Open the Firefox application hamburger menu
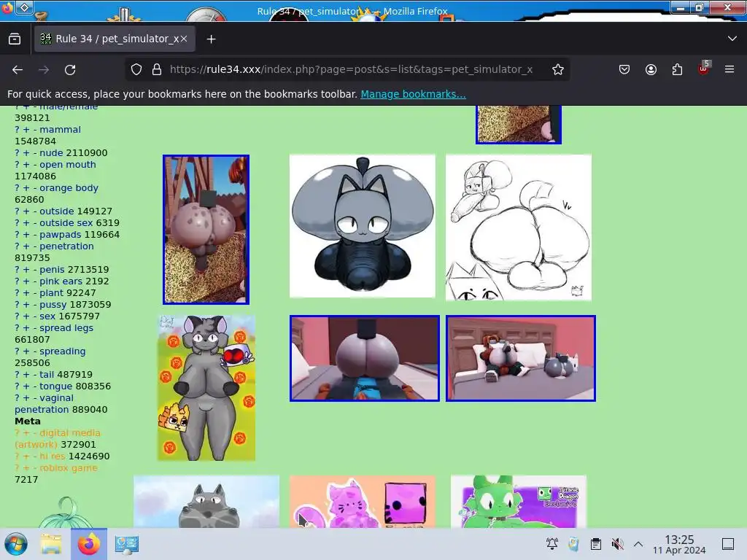This screenshot has height=560, width=747. tap(729, 69)
